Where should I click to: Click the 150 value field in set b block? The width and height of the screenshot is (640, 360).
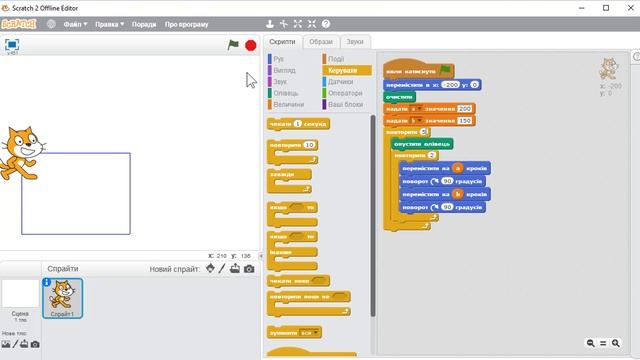click(x=464, y=121)
